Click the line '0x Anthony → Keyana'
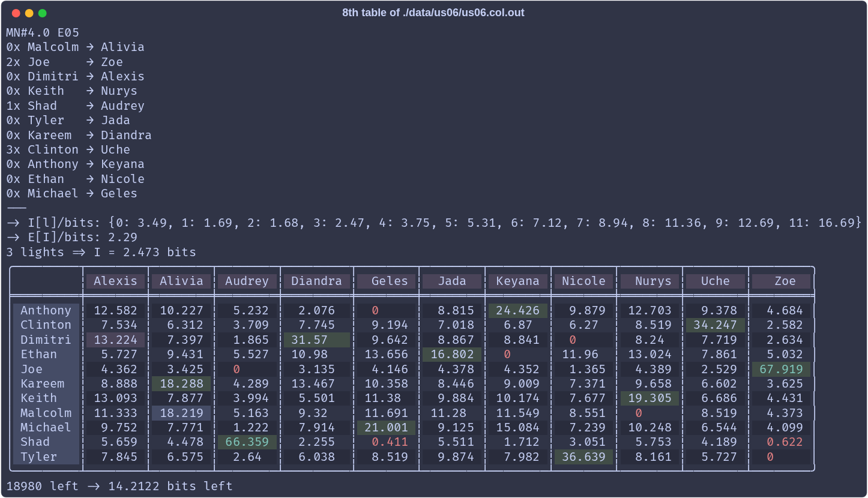868x498 pixels. (75, 164)
